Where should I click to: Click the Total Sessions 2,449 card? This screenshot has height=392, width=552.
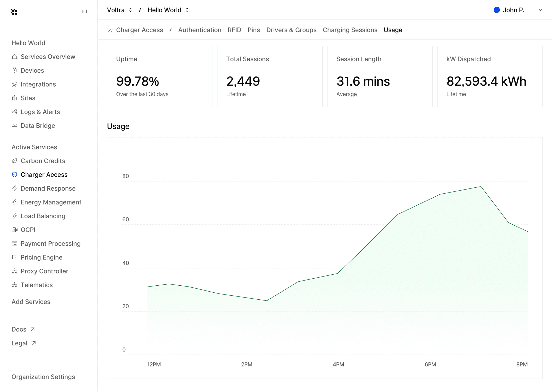(270, 76)
